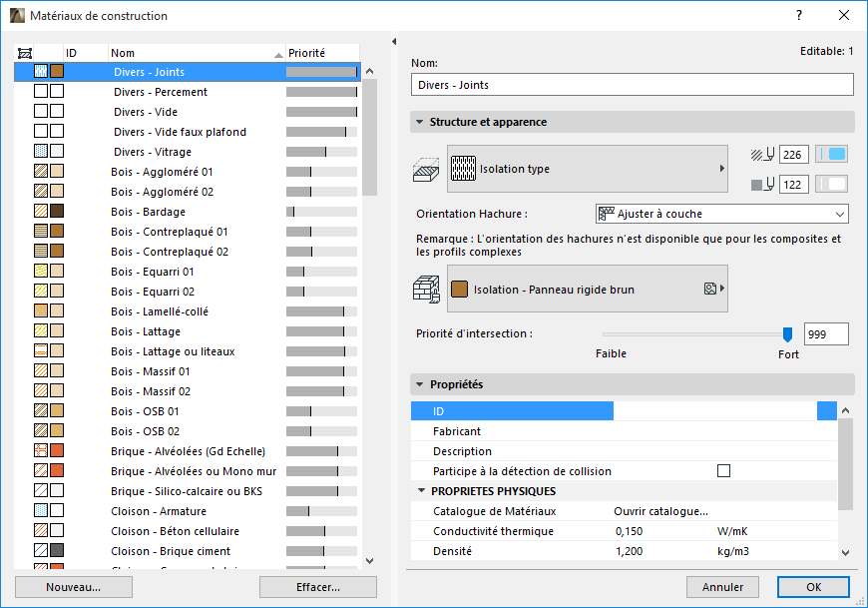Click the brick wall surface icon beside Isolation - Panneau rigide brun

[x=426, y=290]
